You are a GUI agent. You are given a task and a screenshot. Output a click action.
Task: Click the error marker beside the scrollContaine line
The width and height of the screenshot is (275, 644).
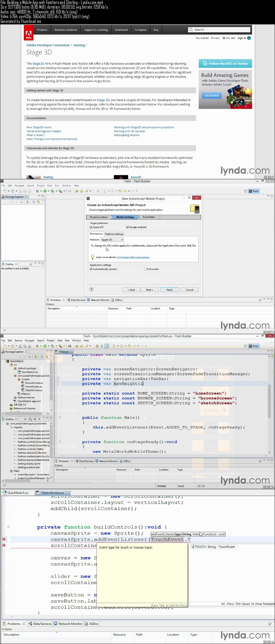pos(4,545)
